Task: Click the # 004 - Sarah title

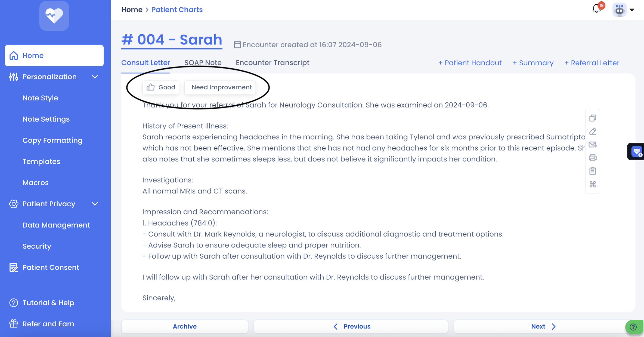Action: [172, 40]
